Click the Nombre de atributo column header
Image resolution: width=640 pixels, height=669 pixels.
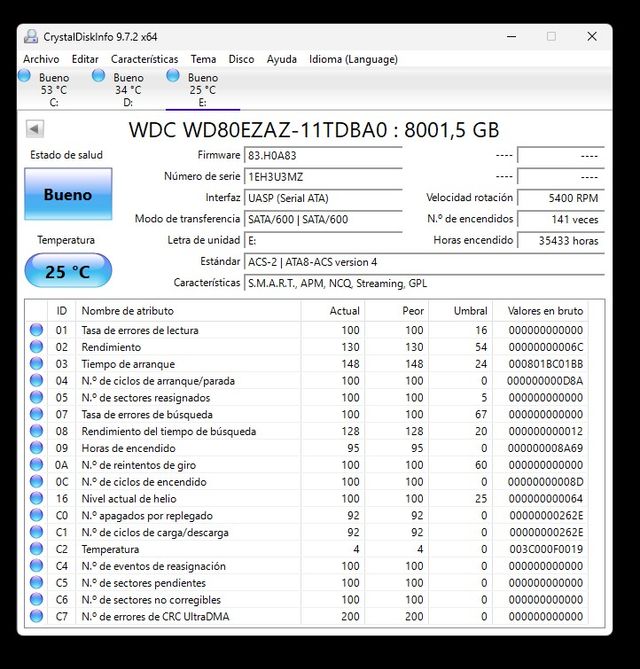point(188,311)
